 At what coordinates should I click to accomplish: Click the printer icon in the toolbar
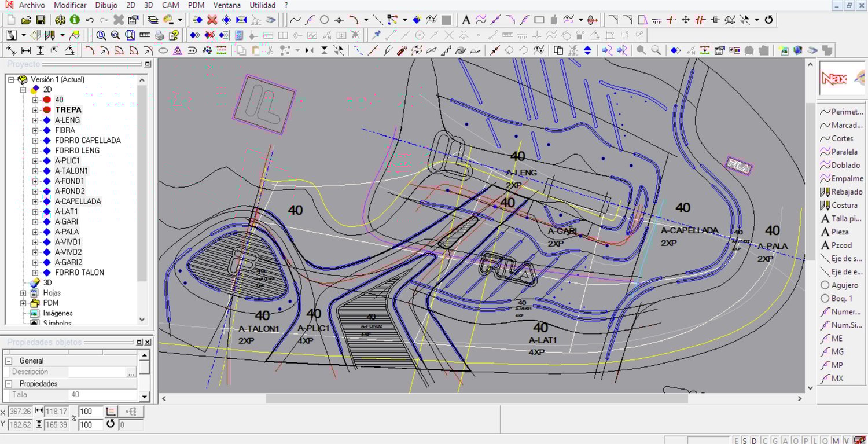pyautogui.click(x=159, y=35)
